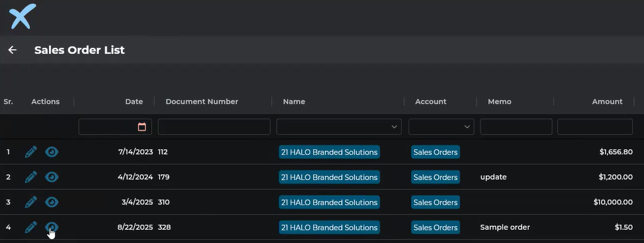This screenshot has height=243, width=644.
Task: Edit sales order 112 with pencil icon
Action: [31, 152]
